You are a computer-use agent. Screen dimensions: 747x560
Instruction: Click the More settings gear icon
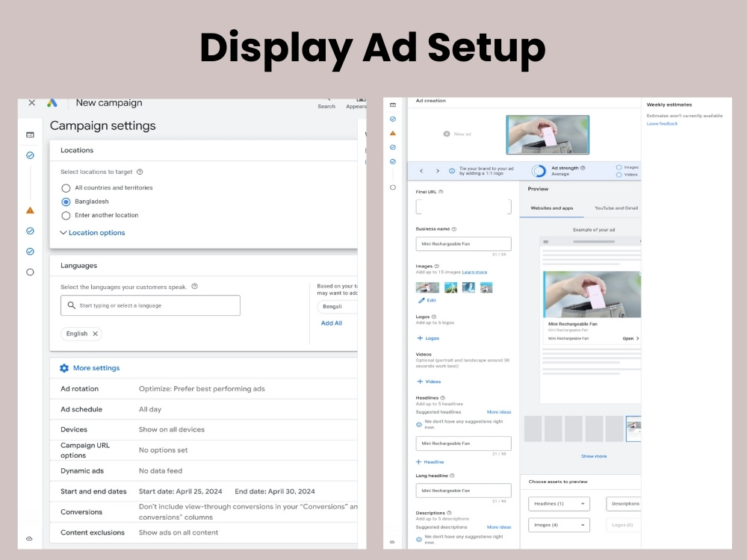tap(64, 368)
